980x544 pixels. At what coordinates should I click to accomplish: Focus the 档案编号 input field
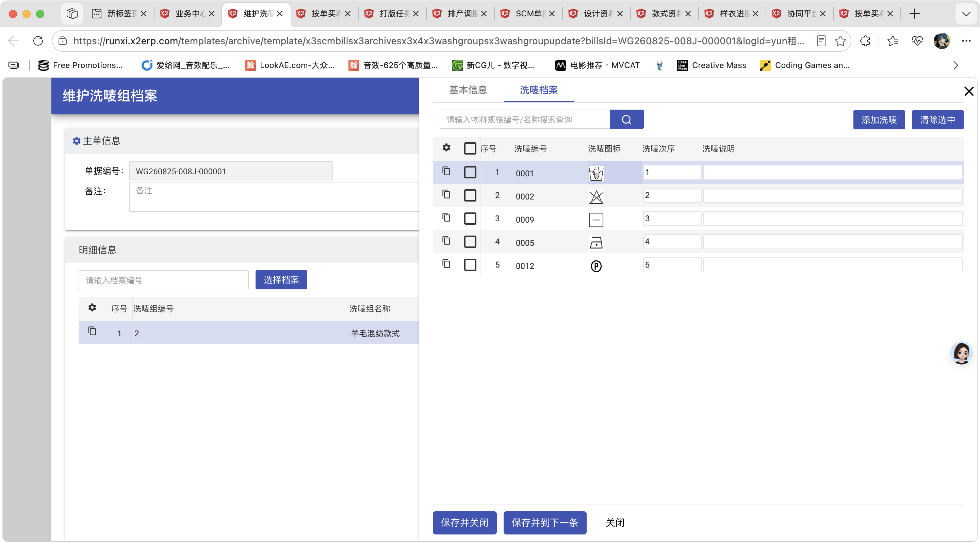[164, 280]
